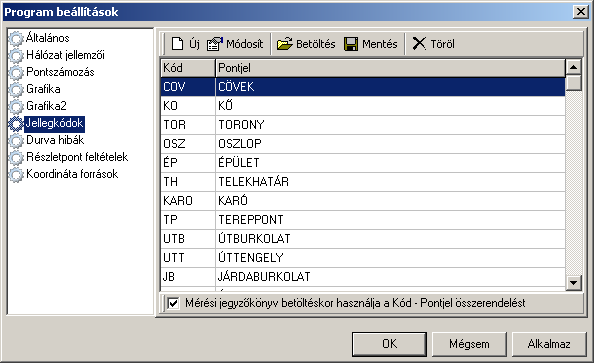Click the TH code cell
This screenshot has width=594, height=363.
188,182
